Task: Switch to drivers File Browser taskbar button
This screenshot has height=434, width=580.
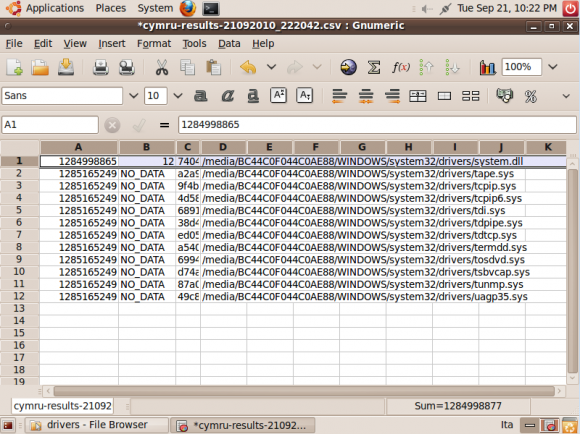Action: 97,425
